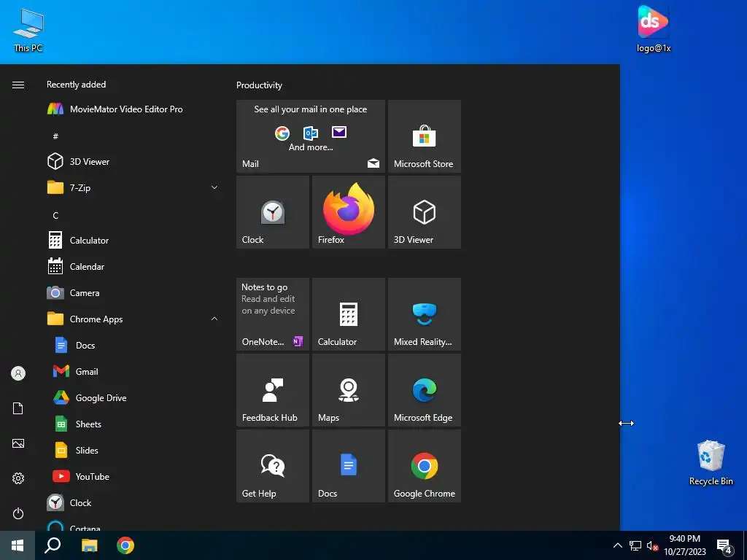Open Calculator in the app list

[133, 241]
